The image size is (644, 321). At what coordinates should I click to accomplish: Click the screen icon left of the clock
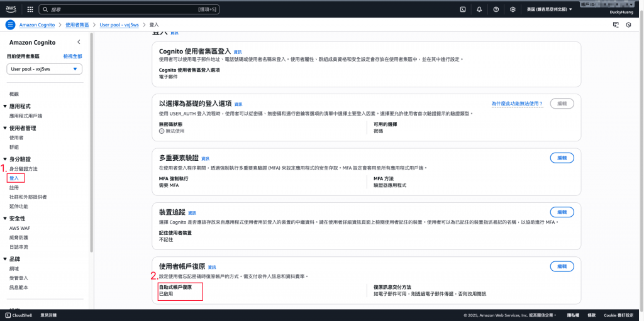(615, 24)
